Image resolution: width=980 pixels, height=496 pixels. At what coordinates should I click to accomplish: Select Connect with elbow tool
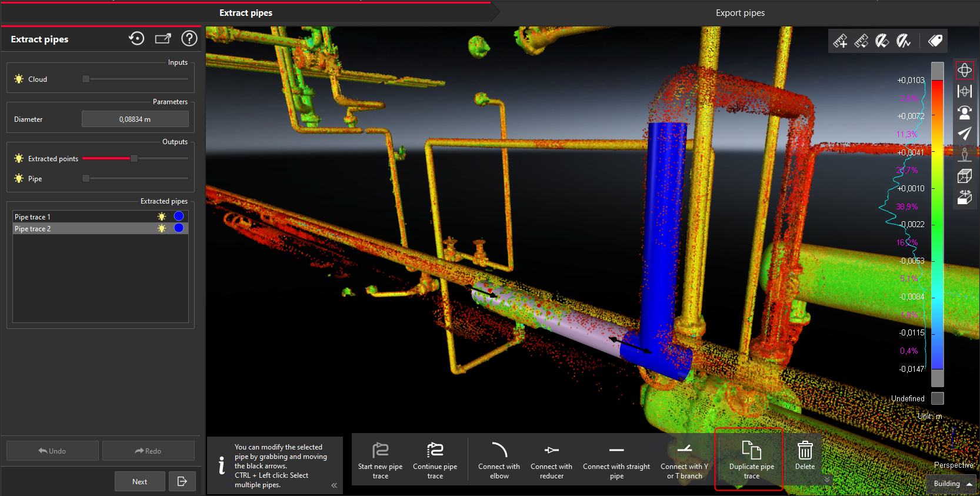tap(499, 460)
